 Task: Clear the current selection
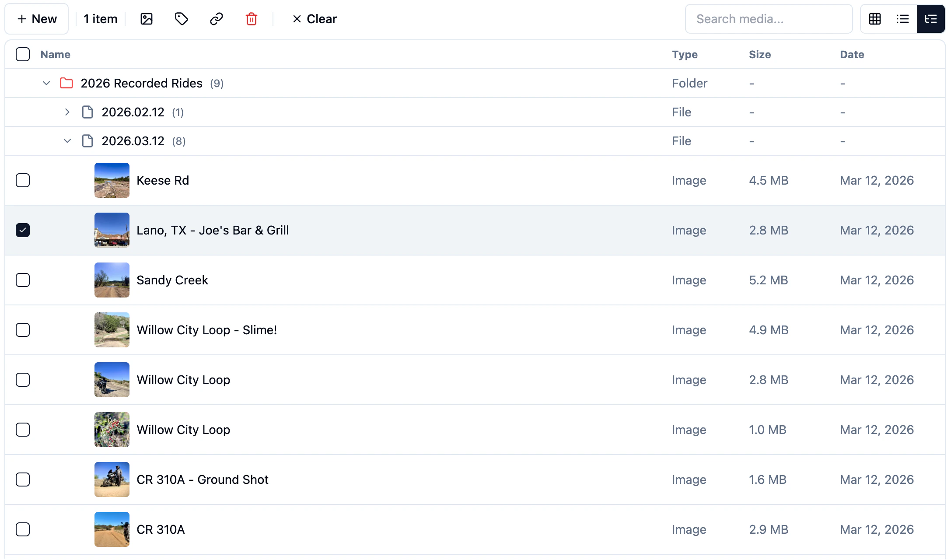point(315,19)
